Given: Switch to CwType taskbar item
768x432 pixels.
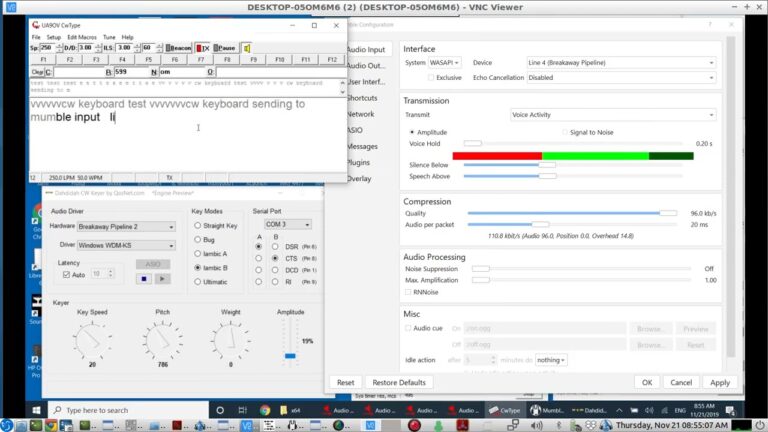Looking at the screenshot, I should pyautogui.click(x=505, y=410).
